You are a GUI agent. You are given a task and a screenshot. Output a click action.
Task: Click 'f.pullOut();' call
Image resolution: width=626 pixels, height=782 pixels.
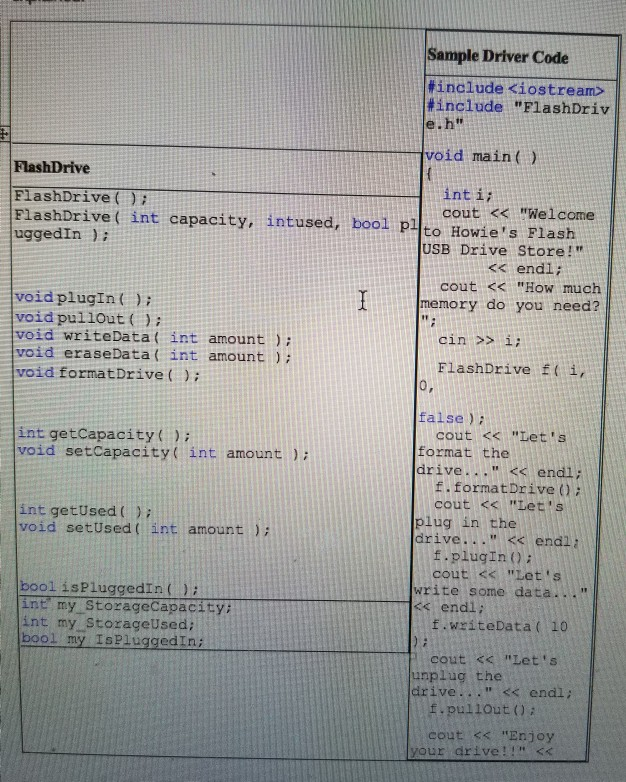point(482,709)
